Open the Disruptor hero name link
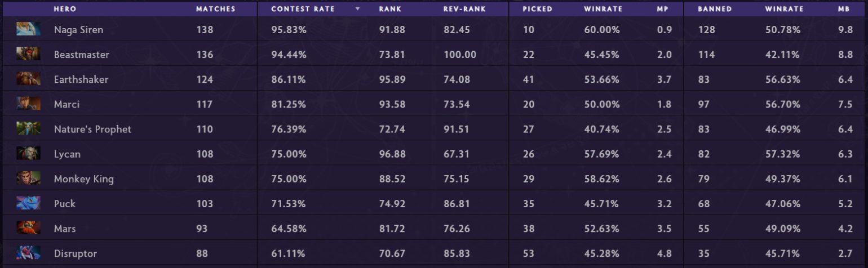Viewport: 868px width, 268px height. pyautogui.click(x=76, y=253)
